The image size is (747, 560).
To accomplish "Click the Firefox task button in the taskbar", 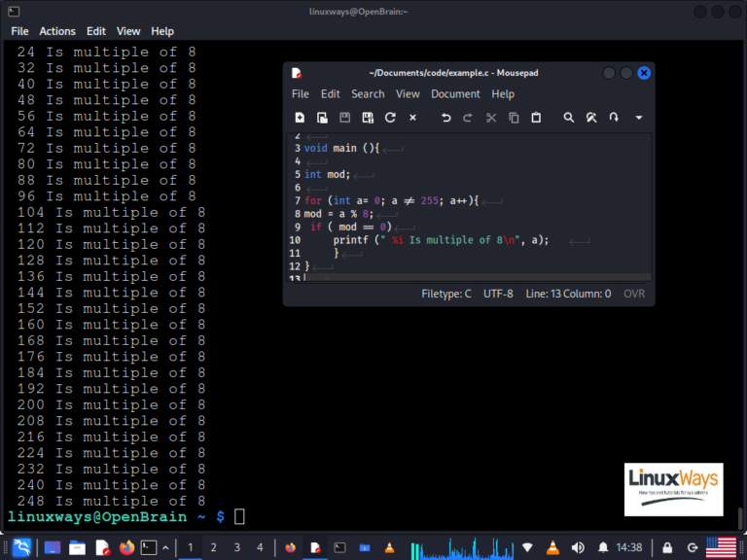I will tap(290, 547).
